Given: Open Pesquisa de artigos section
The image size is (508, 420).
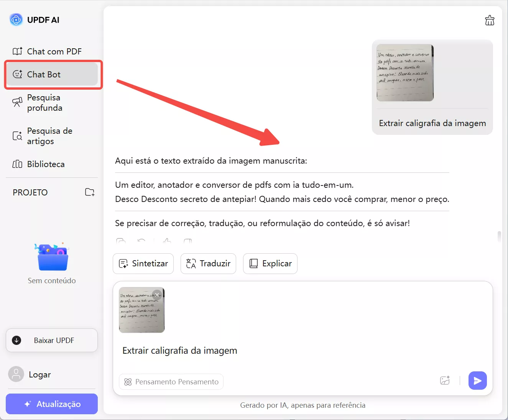Looking at the screenshot, I should [x=49, y=136].
